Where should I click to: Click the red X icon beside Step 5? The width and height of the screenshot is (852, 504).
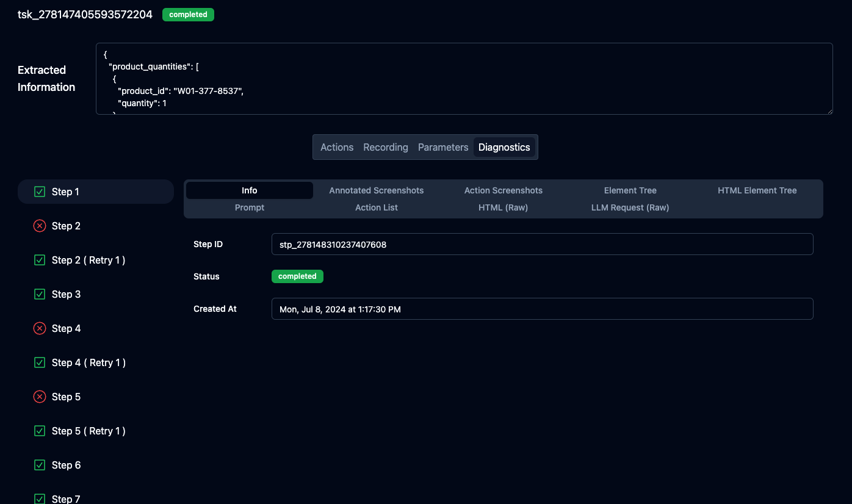40,397
